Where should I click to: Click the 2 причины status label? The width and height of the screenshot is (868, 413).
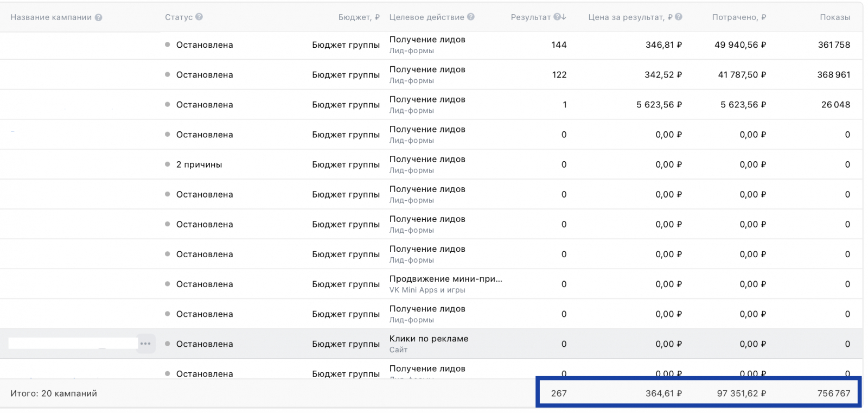199,164
